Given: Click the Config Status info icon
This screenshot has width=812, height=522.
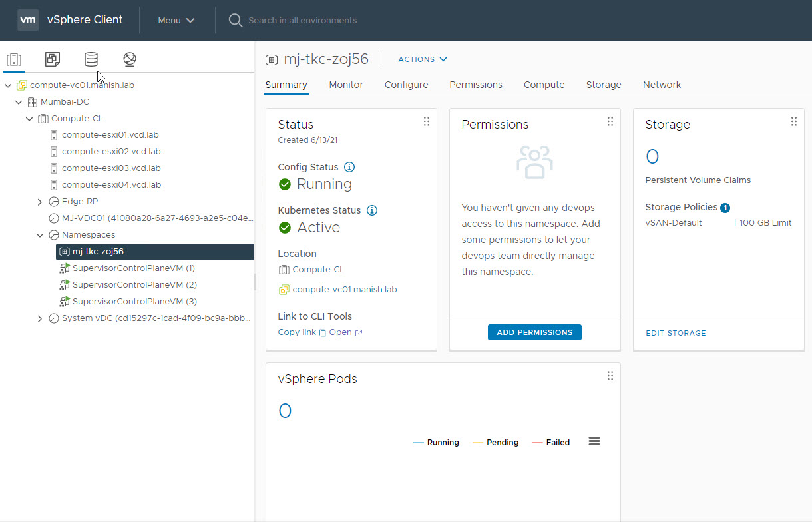Looking at the screenshot, I should [x=349, y=167].
